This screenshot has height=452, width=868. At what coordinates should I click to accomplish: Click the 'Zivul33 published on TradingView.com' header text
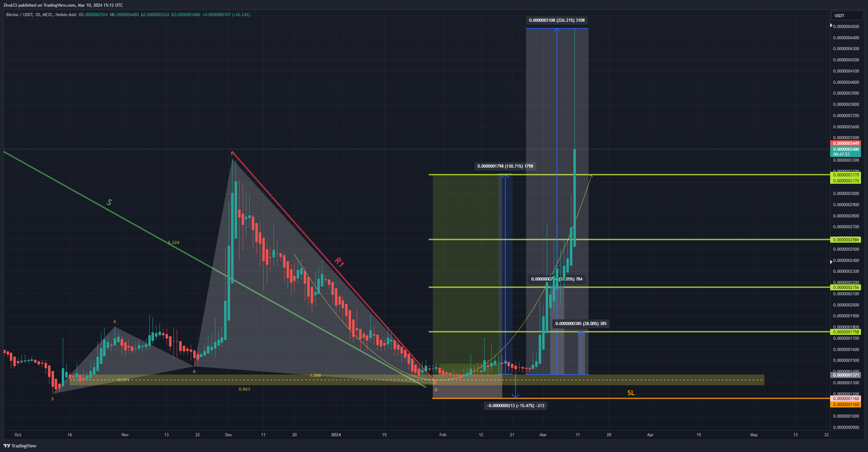(x=39, y=5)
